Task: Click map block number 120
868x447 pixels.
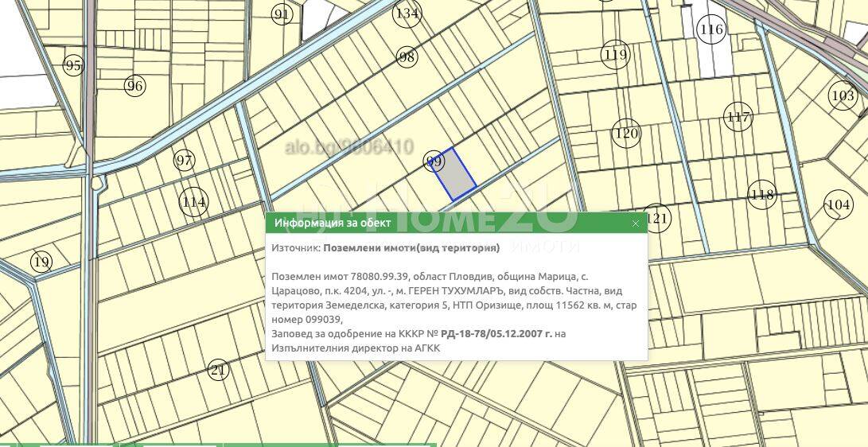Action: pyautogui.click(x=626, y=134)
